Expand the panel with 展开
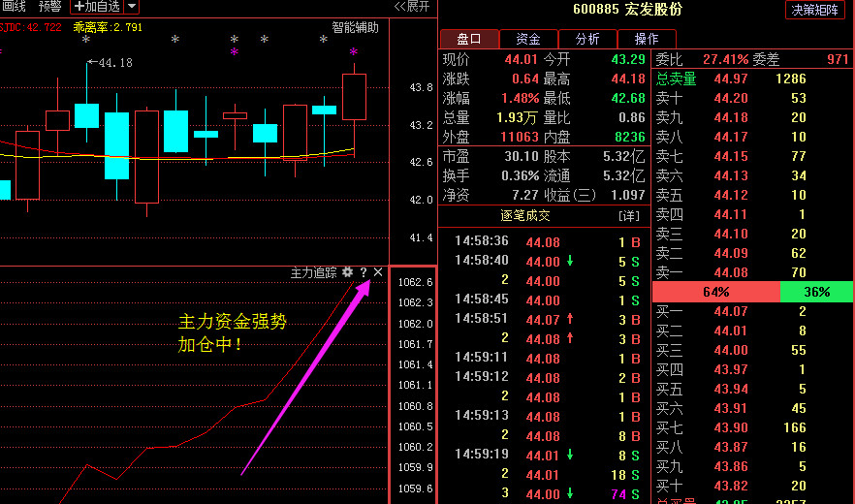855x504 pixels. pyautogui.click(x=412, y=7)
